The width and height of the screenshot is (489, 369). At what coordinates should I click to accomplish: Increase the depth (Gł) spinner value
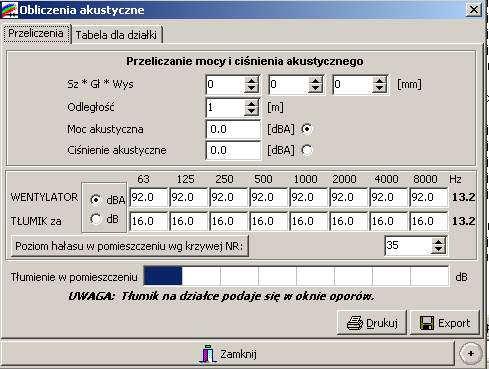315,81
